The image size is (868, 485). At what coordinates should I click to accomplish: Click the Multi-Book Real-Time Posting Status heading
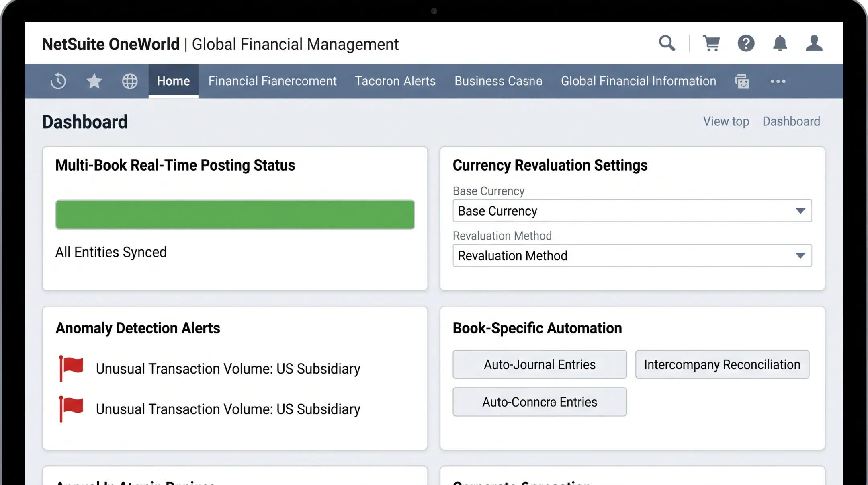[x=175, y=165]
